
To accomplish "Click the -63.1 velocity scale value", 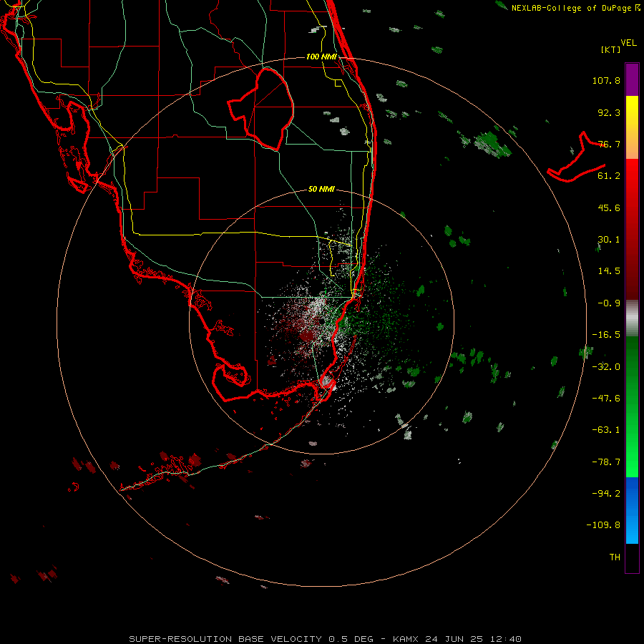I will click(606, 430).
